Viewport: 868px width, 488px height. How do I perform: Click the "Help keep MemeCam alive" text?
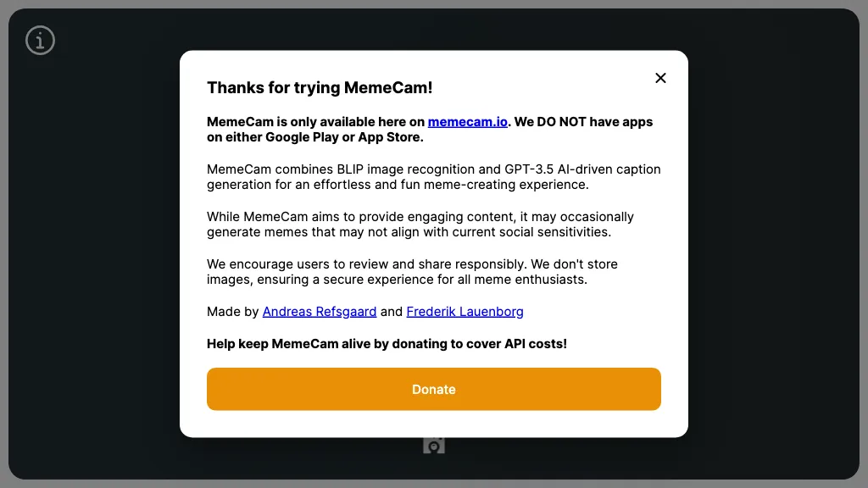pyautogui.click(x=387, y=343)
